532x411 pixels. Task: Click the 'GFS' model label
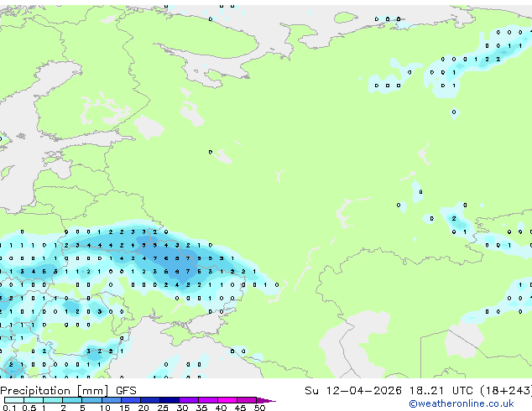pyautogui.click(x=126, y=391)
